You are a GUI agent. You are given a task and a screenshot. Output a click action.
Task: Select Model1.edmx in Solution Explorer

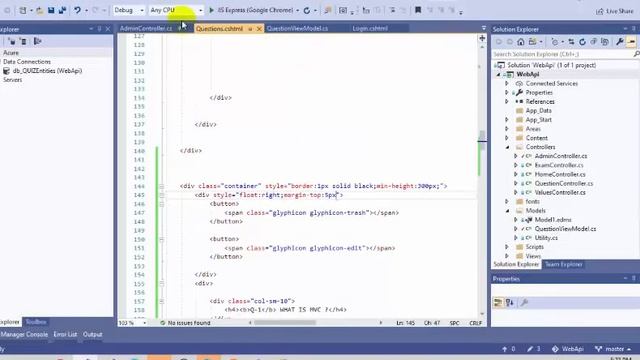click(553, 220)
